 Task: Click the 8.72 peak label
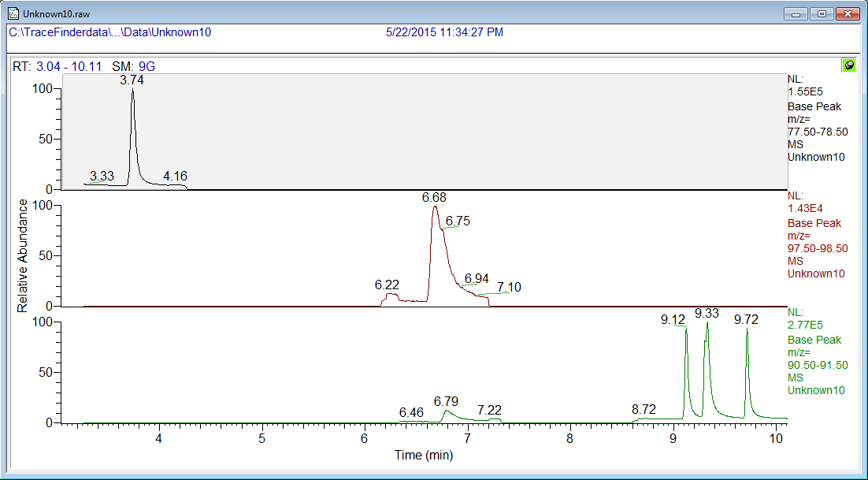click(x=644, y=410)
